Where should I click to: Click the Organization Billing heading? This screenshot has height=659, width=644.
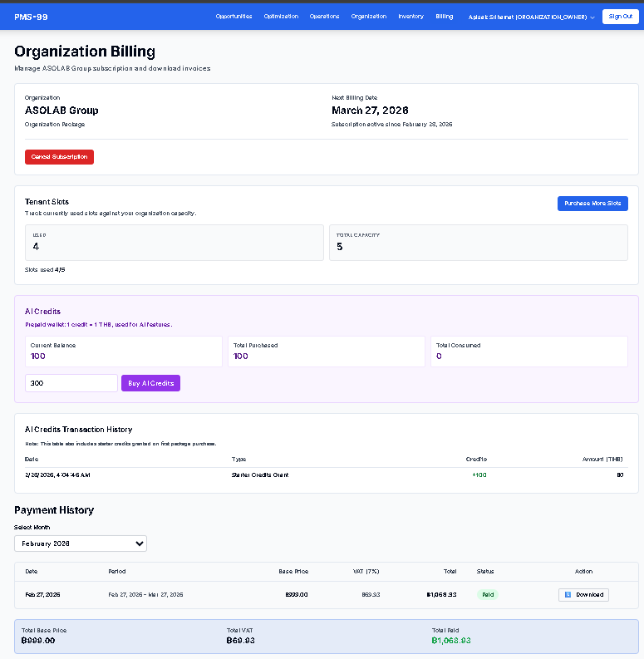(85, 52)
